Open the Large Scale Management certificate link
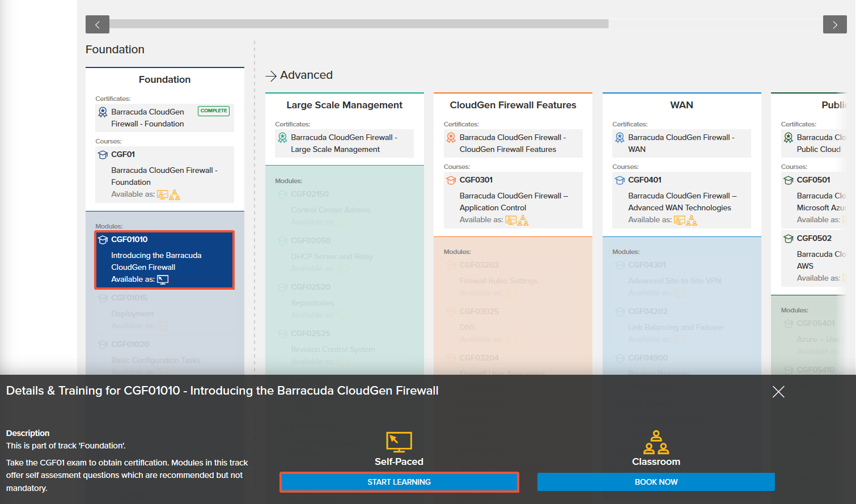 [344, 143]
